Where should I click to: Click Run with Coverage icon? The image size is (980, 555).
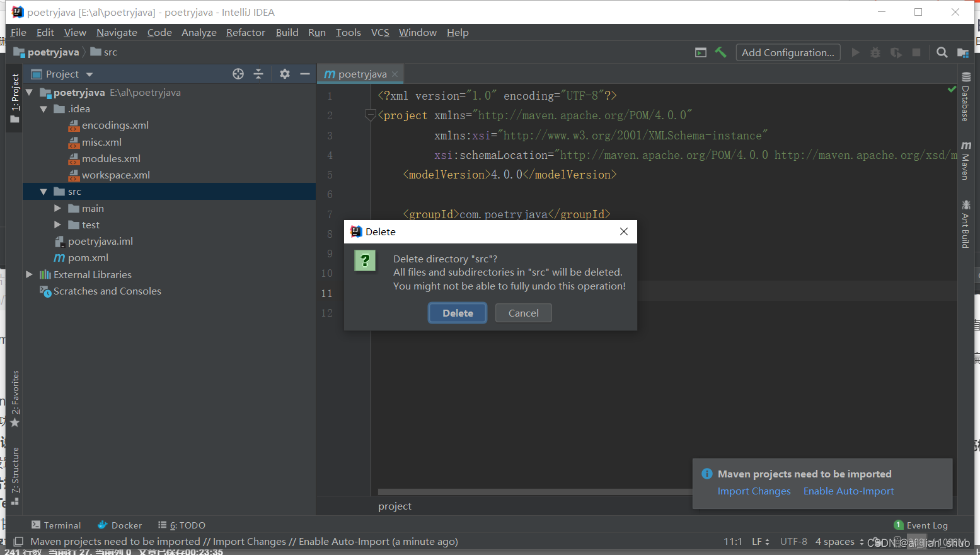coord(896,52)
